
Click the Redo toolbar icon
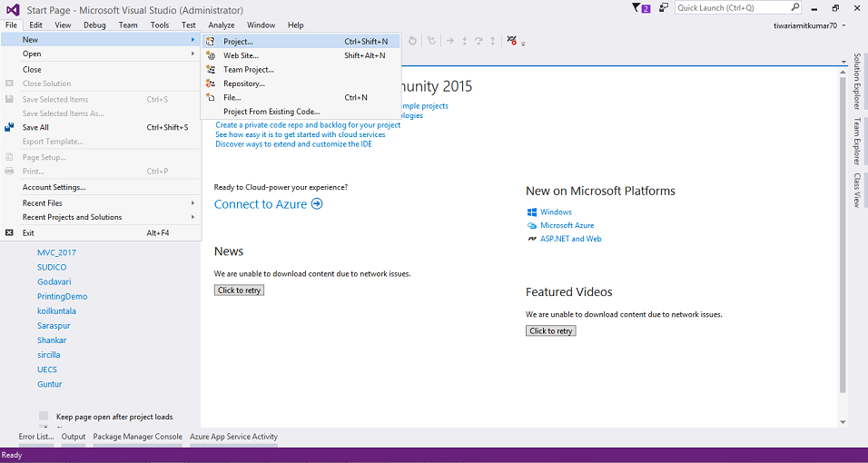[x=431, y=41]
